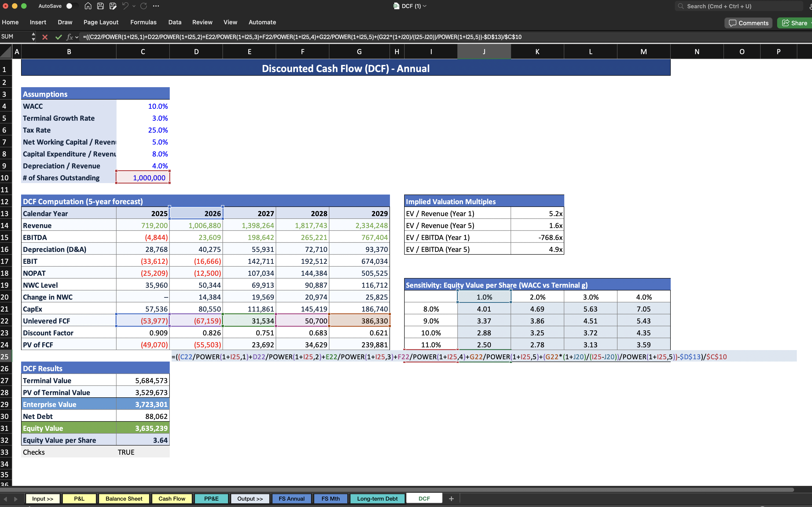Switch to the Cash Flow sheet tab
Screen dimensions: 812x507
tap(172, 499)
